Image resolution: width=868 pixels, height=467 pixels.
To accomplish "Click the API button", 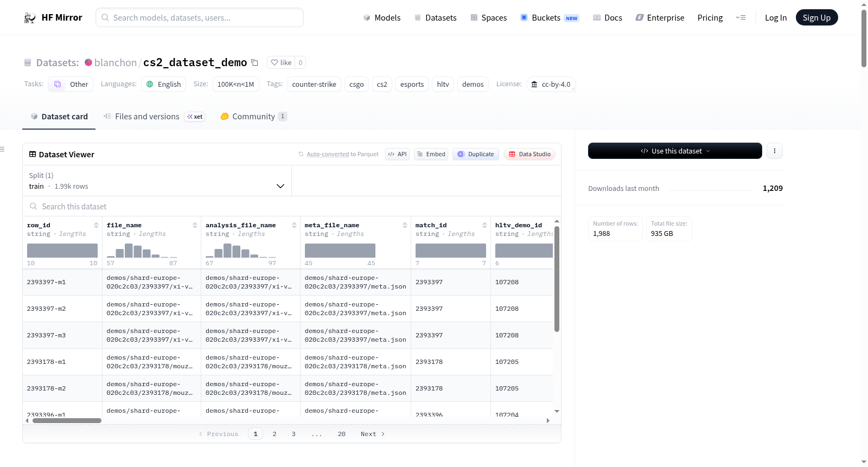I will pos(397,154).
